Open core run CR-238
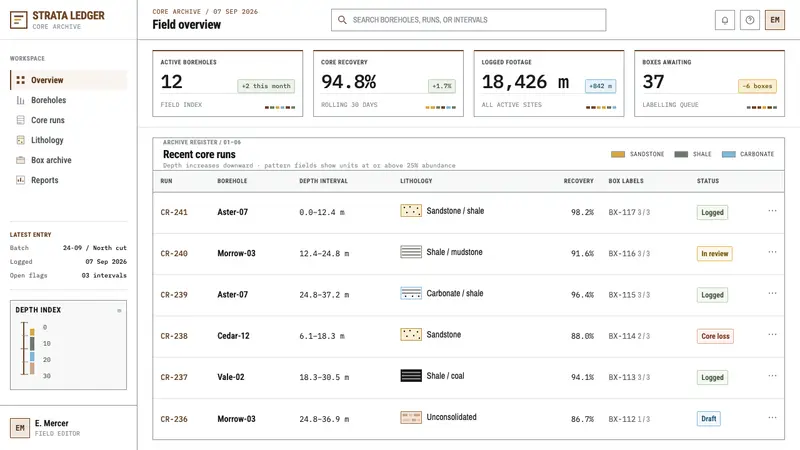Viewport: 800px width, 450px height. 174,336
